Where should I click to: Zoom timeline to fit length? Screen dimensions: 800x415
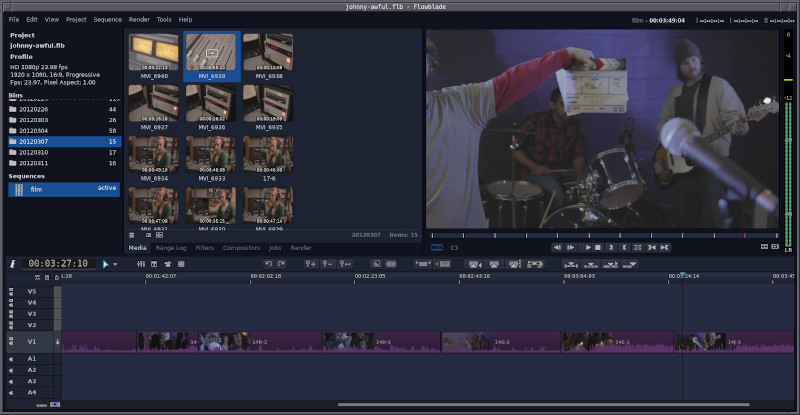click(345, 264)
